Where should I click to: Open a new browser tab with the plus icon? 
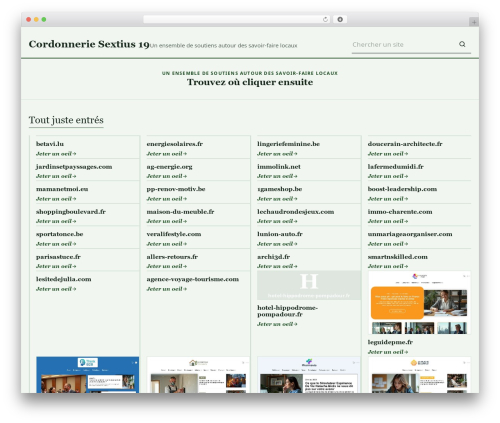tap(474, 22)
